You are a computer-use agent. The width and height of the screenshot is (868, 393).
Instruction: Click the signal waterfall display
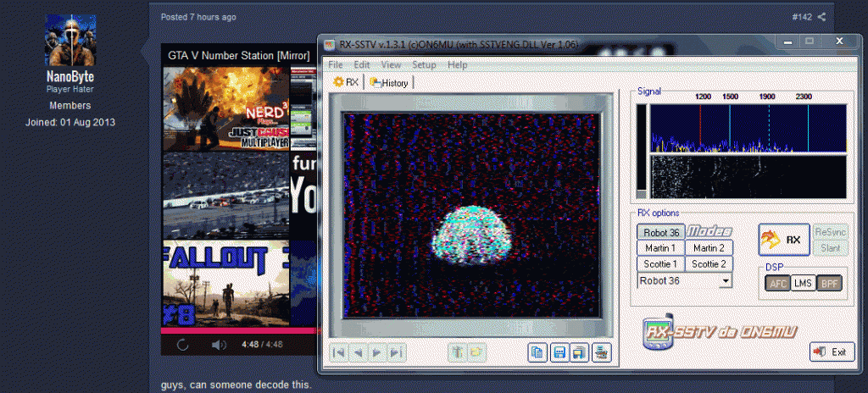coord(748,176)
